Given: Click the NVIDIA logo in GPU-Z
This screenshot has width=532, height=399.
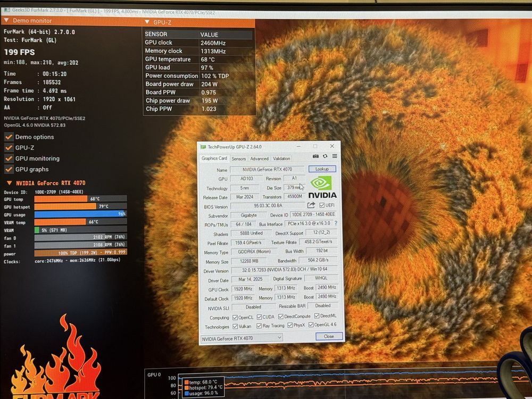Looking at the screenshot, I should (322, 187).
